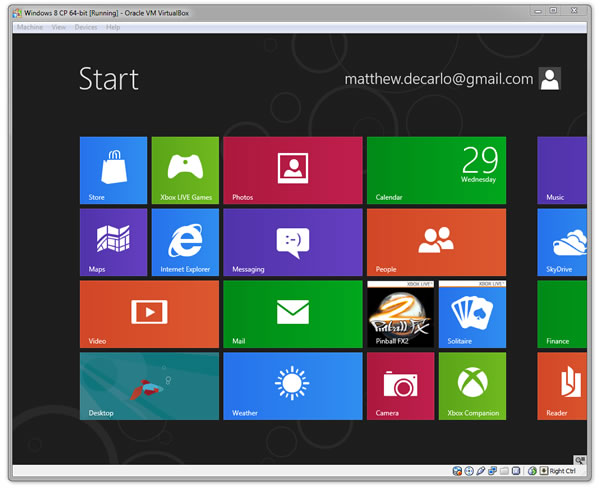Image resolution: width=600 pixels, height=491 pixels.
Task: Open the SkyDrive tile
Action: click(562, 242)
